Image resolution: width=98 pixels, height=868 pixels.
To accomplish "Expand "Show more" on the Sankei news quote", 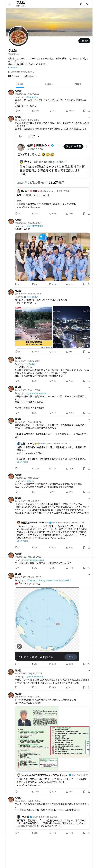I will pyautogui.click(x=22, y=462).
